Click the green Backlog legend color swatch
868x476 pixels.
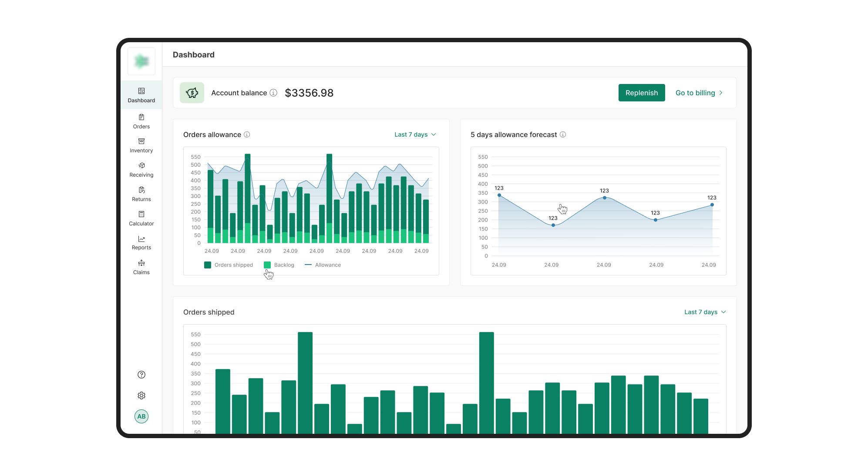(267, 265)
